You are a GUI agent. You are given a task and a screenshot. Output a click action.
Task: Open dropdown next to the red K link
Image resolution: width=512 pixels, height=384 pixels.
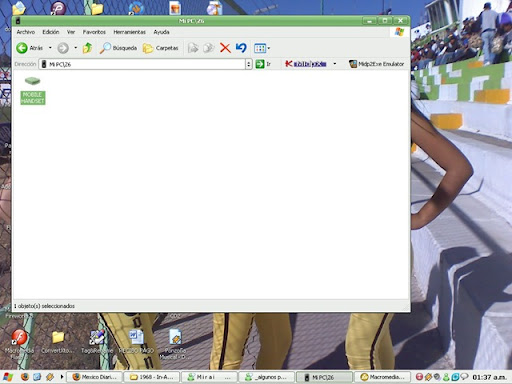(335, 64)
